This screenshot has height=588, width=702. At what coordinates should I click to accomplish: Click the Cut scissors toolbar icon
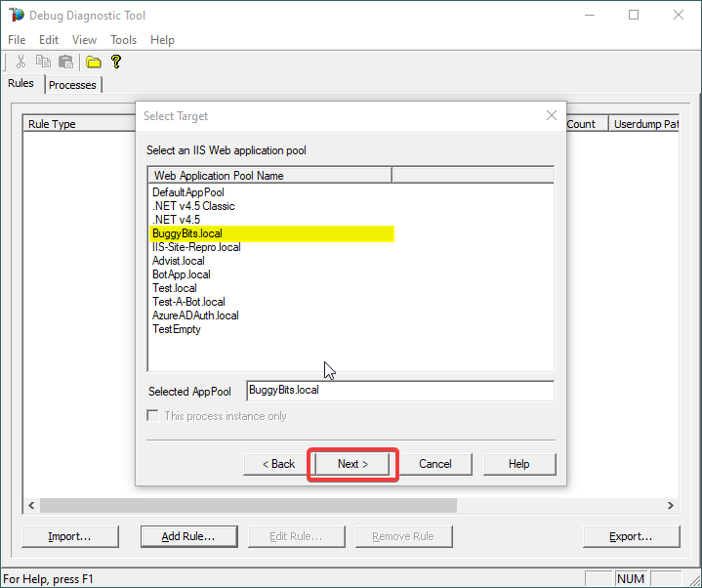click(21, 62)
